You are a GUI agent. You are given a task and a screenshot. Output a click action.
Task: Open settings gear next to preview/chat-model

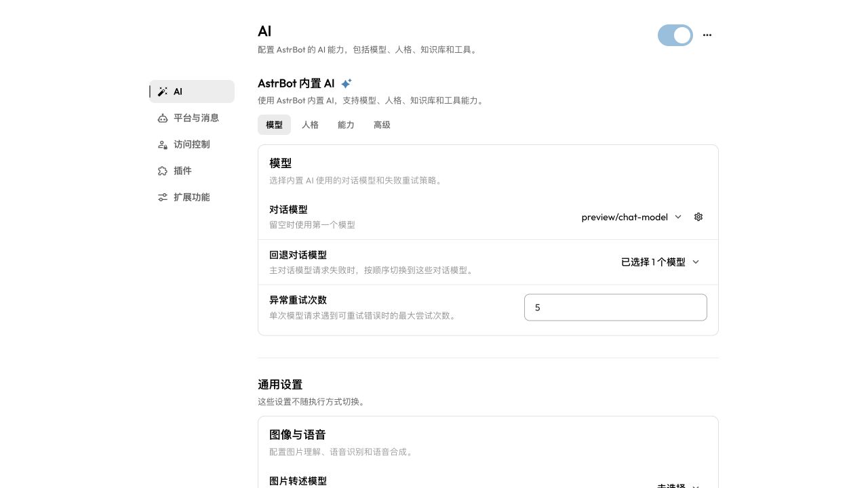698,217
